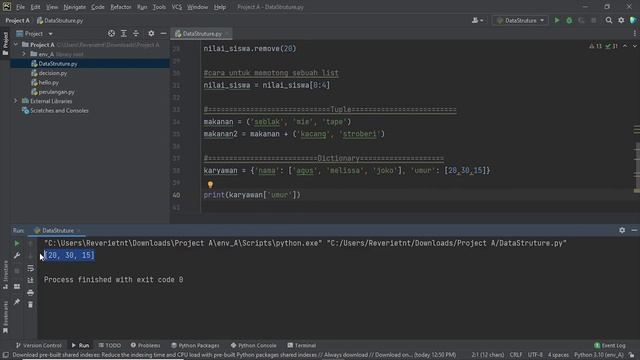Image resolution: width=640 pixels, height=360 pixels.
Task: Open the Tools menu
Action: (159, 7)
